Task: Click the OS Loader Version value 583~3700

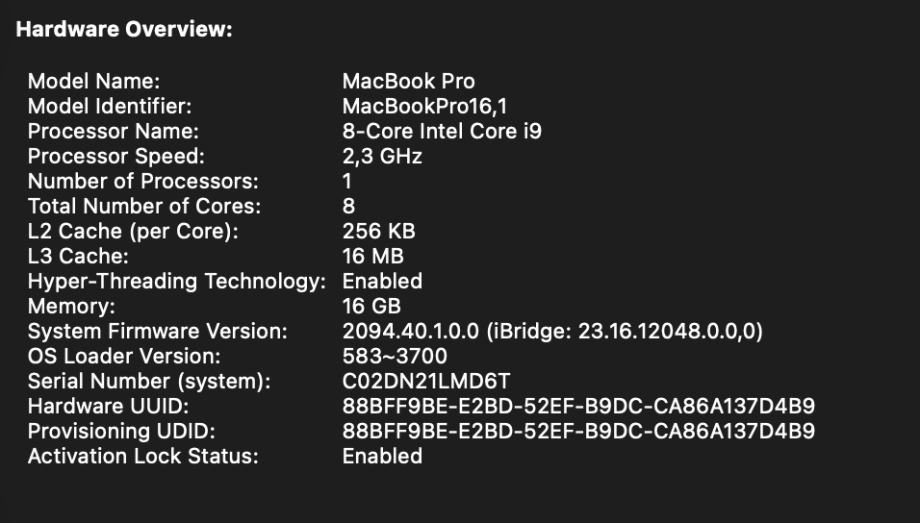Action: tap(394, 356)
